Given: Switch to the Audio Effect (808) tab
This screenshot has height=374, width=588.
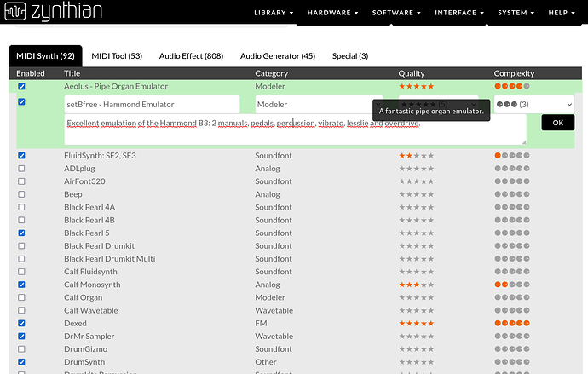Looking at the screenshot, I should pyautogui.click(x=191, y=56).
